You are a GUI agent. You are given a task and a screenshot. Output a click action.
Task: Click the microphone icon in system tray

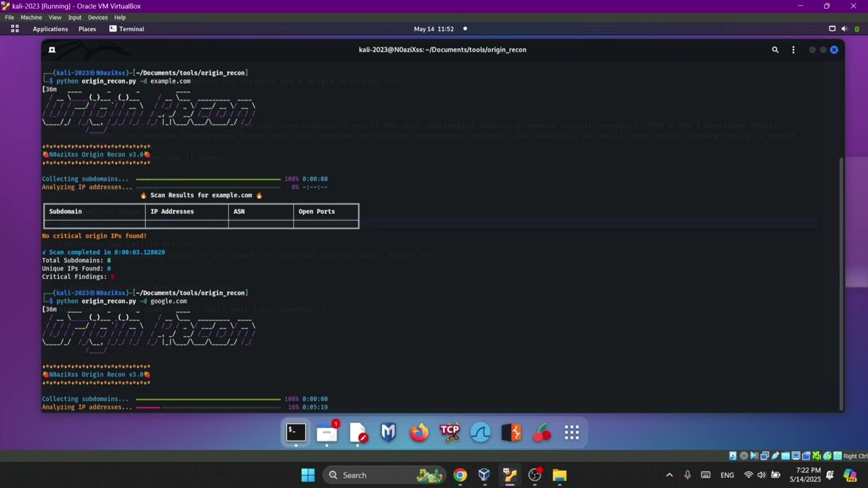(688, 475)
